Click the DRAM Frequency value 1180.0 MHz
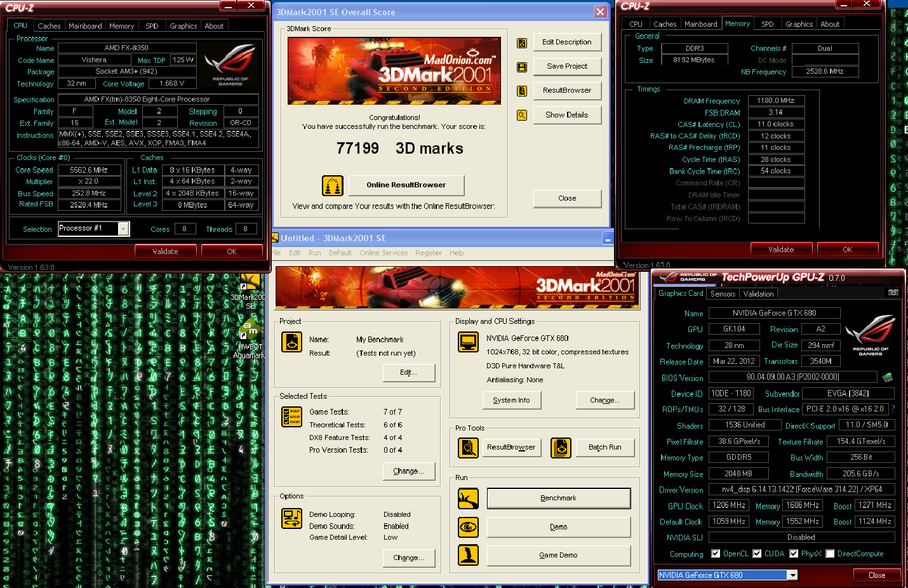This screenshot has height=588, width=908. coord(776,100)
